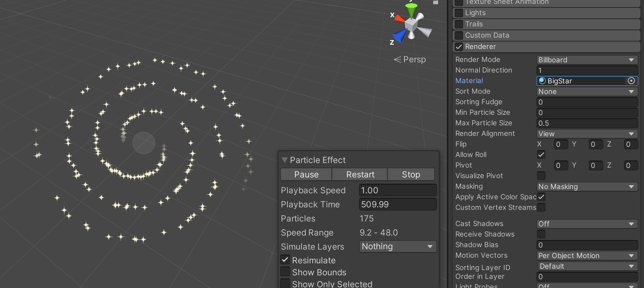Click the green Y axis cone on gizmo
The width and height of the screenshot is (644, 288).
(x=411, y=10)
